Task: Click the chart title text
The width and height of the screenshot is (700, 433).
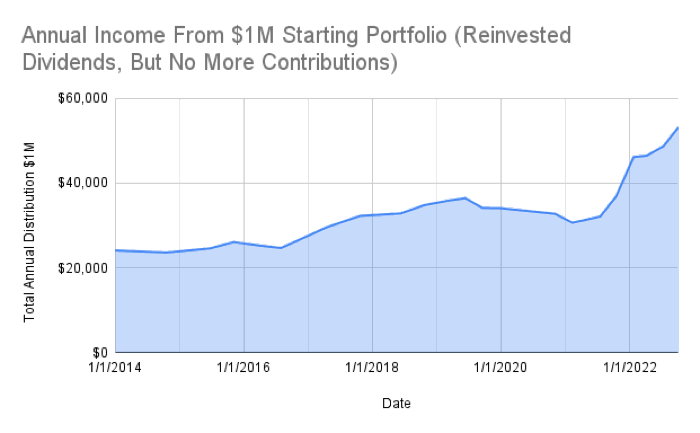Action: [295, 49]
